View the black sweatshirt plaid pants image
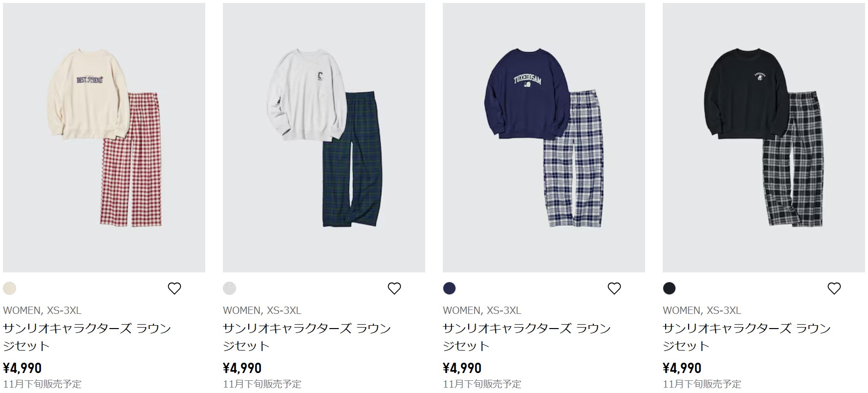Image resolution: width=868 pixels, height=393 pixels. [x=764, y=138]
